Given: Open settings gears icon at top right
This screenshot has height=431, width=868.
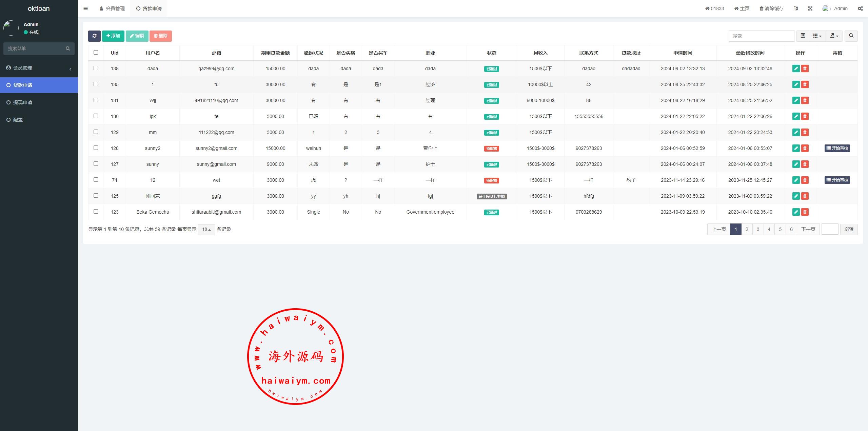Looking at the screenshot, I should (860, 8).
